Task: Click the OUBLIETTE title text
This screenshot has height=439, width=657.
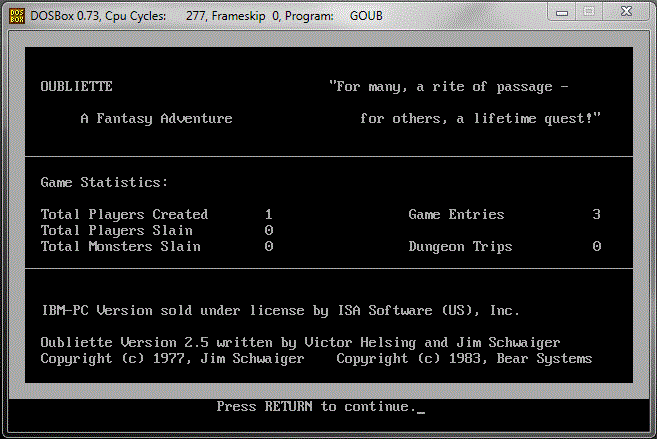Action: 77,86
